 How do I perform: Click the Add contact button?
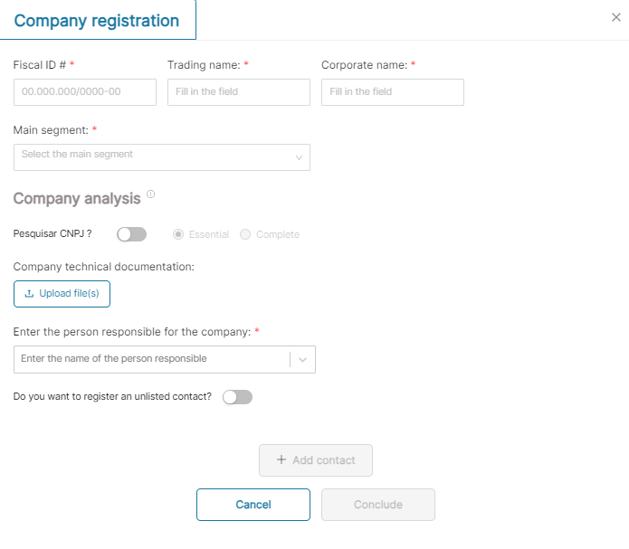click(x=316, y=460)
